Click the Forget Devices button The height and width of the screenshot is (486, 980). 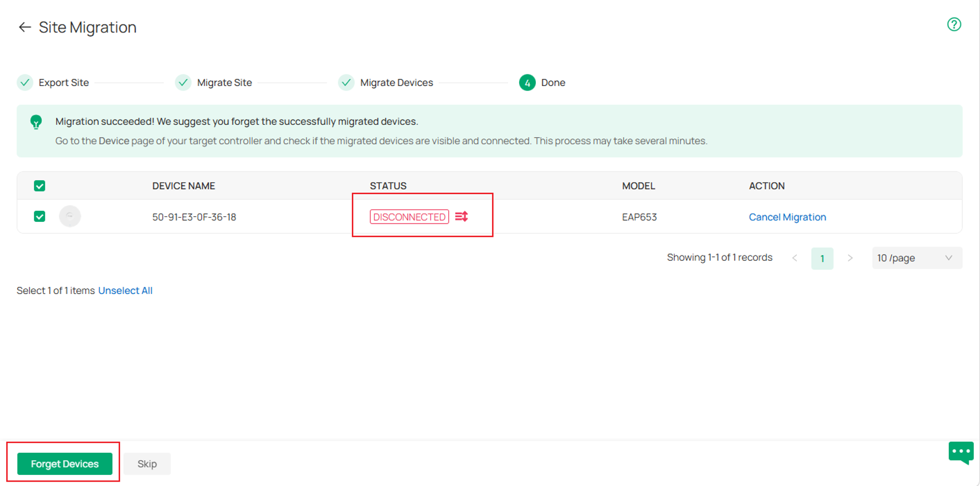click(64, 464)
